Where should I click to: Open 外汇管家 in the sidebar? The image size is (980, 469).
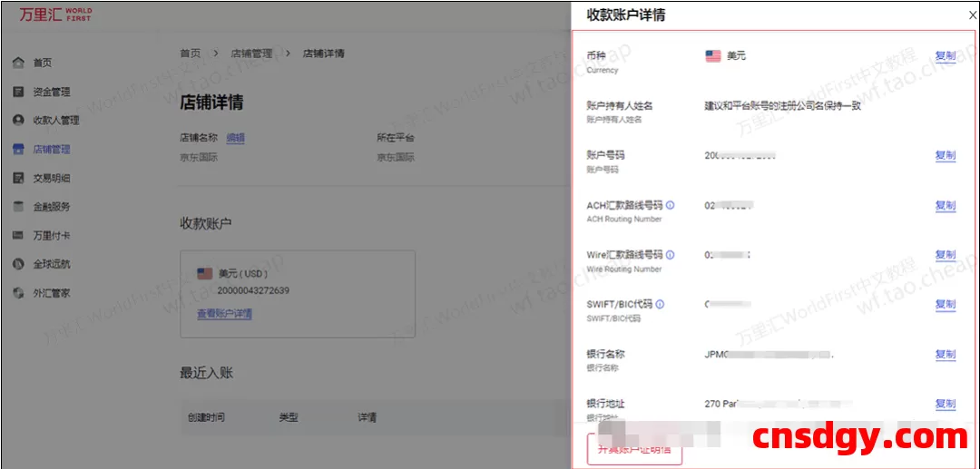(x=51, y=293)
